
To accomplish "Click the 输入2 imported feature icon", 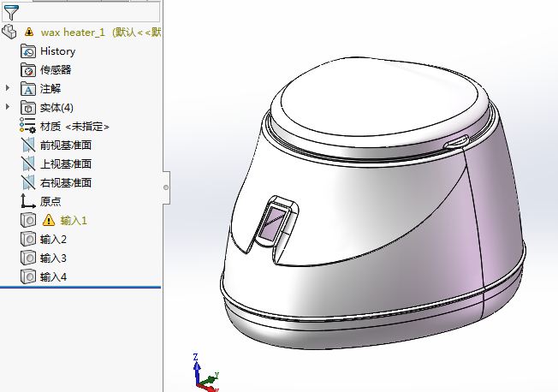I will pyautogui.click(x=28, y=239).
